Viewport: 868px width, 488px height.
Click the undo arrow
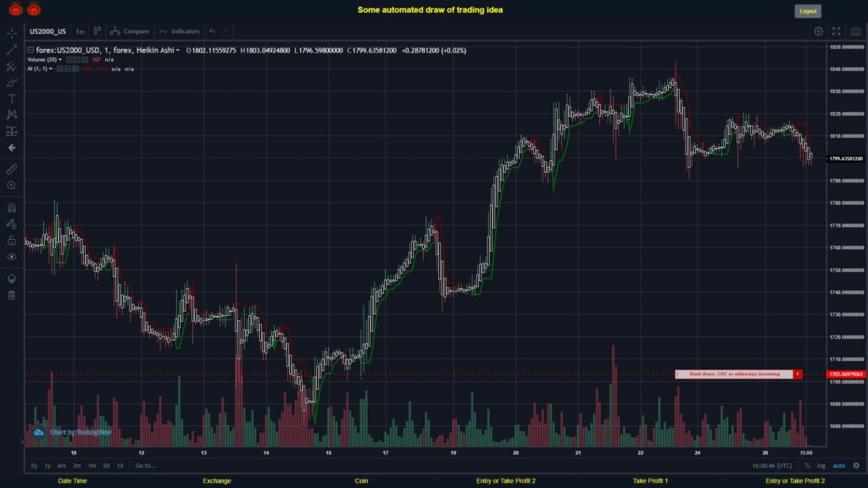click(212, 31)
